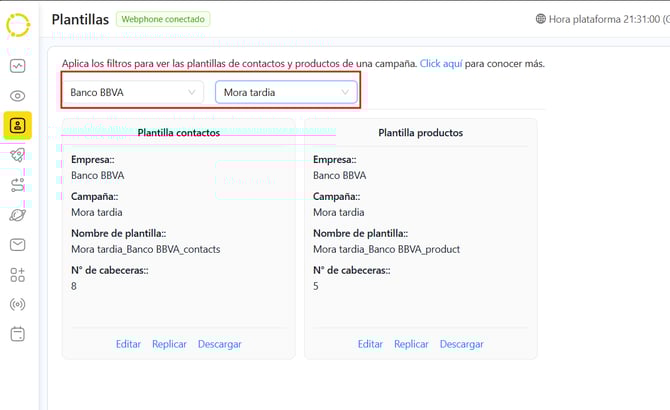
Task: Follow the 'Click aquí' link
Action: tap(441, 64)
